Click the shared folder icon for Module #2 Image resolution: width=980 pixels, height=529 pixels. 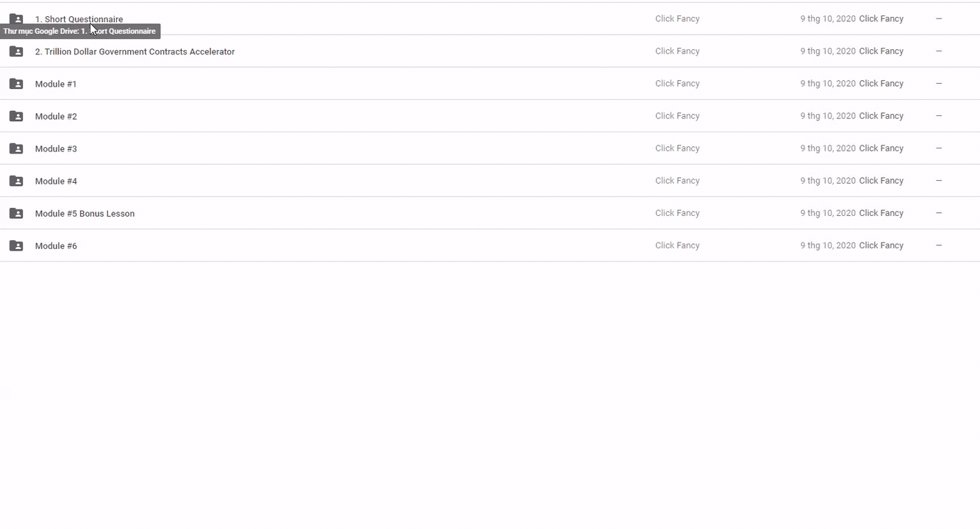pos(16,116)
